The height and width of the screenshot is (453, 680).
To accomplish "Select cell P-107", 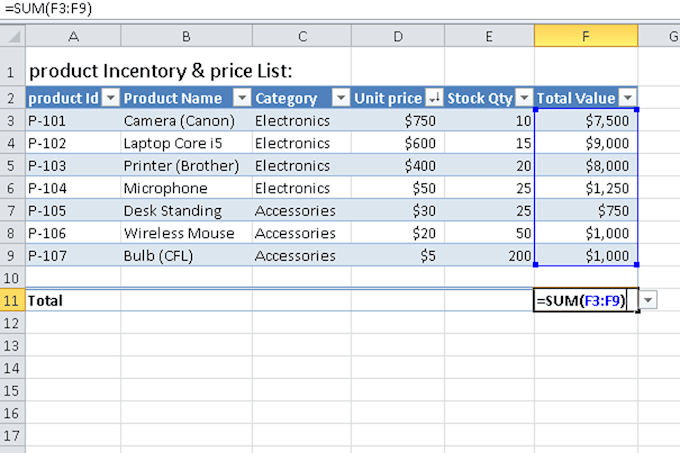I will (x=73, y=256).
